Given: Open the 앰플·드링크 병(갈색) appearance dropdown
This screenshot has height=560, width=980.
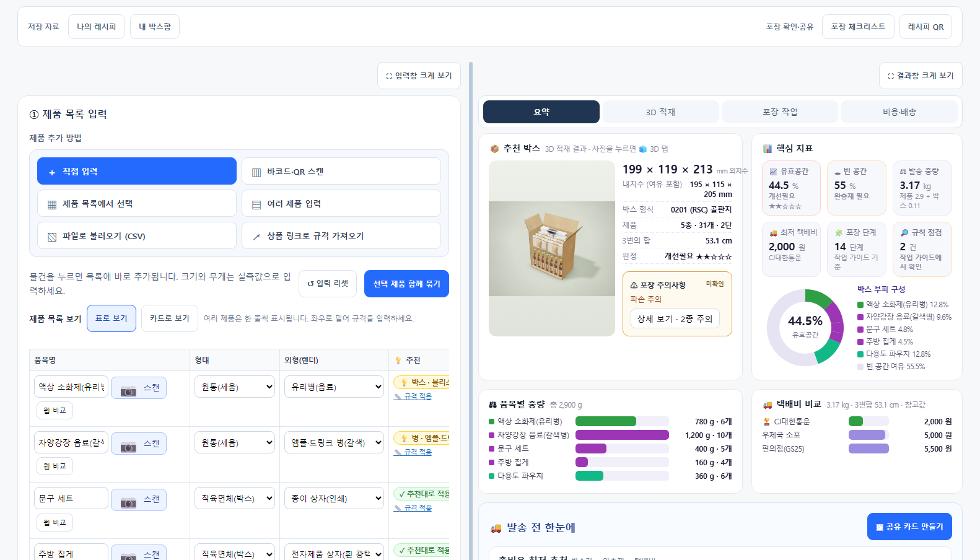Looking at the screenshot, I should click(334, 442).
